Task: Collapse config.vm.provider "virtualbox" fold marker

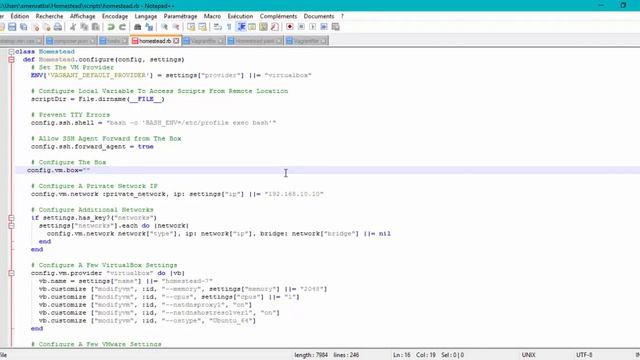Action: 11,273
